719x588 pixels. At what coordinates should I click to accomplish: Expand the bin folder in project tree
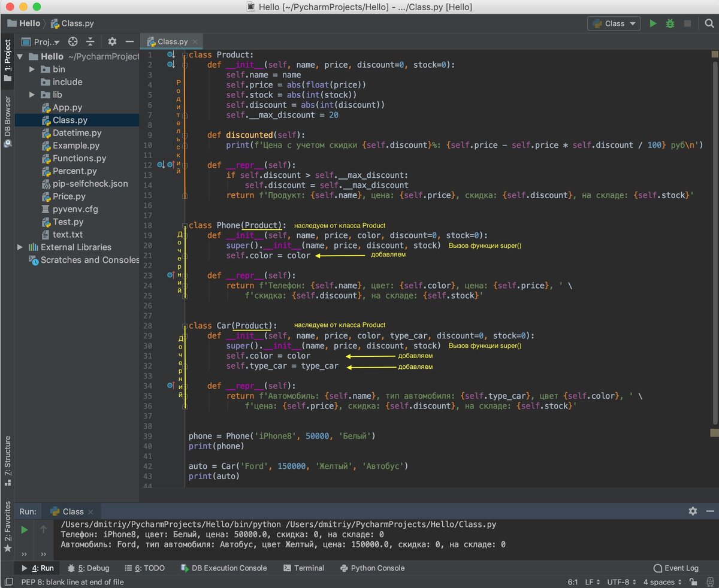(33, 69)
